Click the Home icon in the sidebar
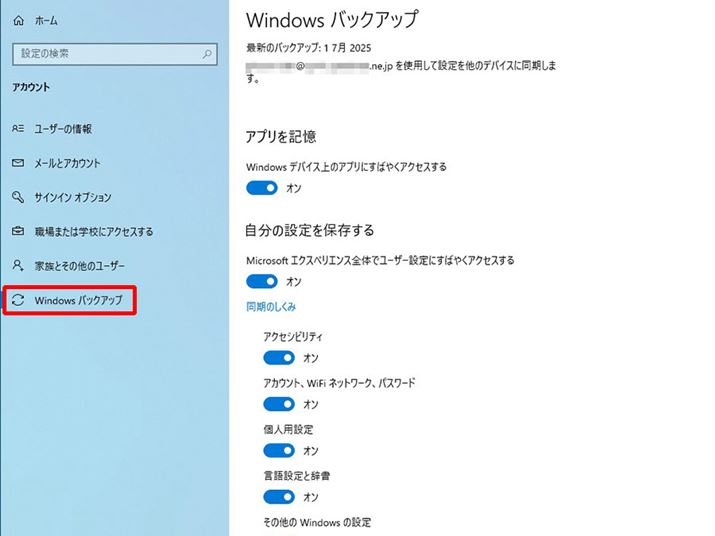The height and width of the screenshot is (536, 715). (x=18, y=21)
